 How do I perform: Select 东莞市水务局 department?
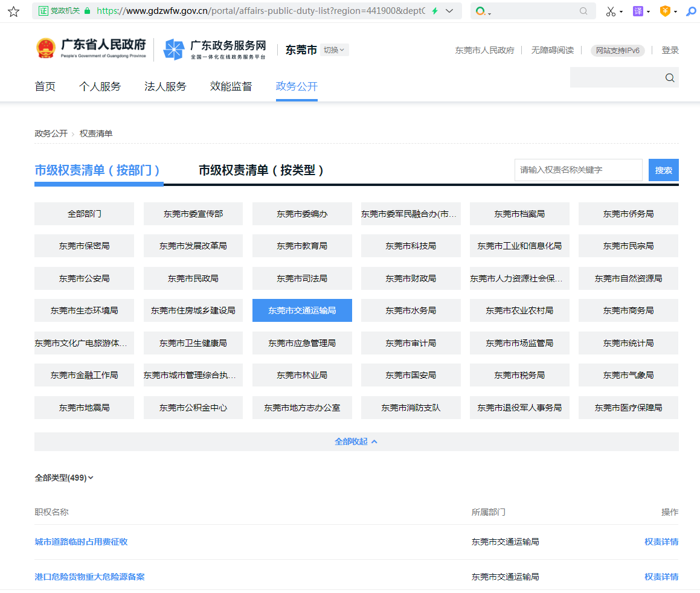click(x=411, y=310)
